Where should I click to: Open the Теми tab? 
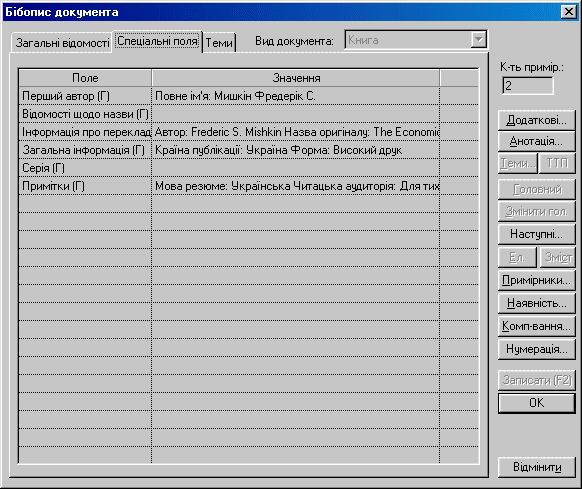pyautogui.click(x=219, y=43)
